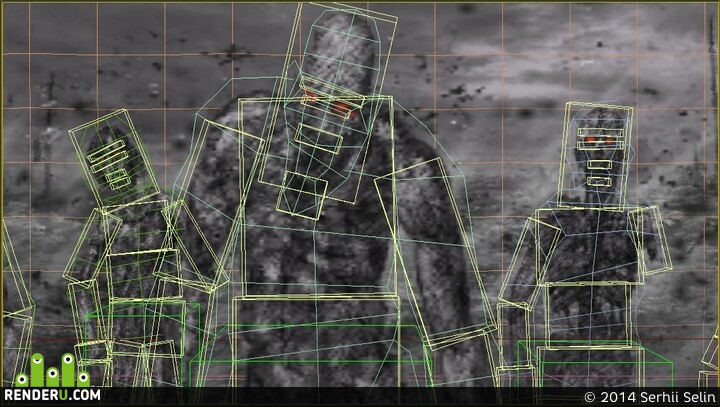Image resolution: width=720 pixels, height=407 pixels.
Task: Select the green box beneath the left figure
Action: coord(142,344)
